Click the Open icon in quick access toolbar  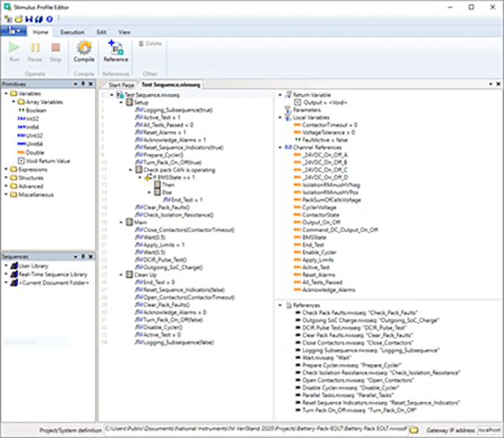[18, 19]
